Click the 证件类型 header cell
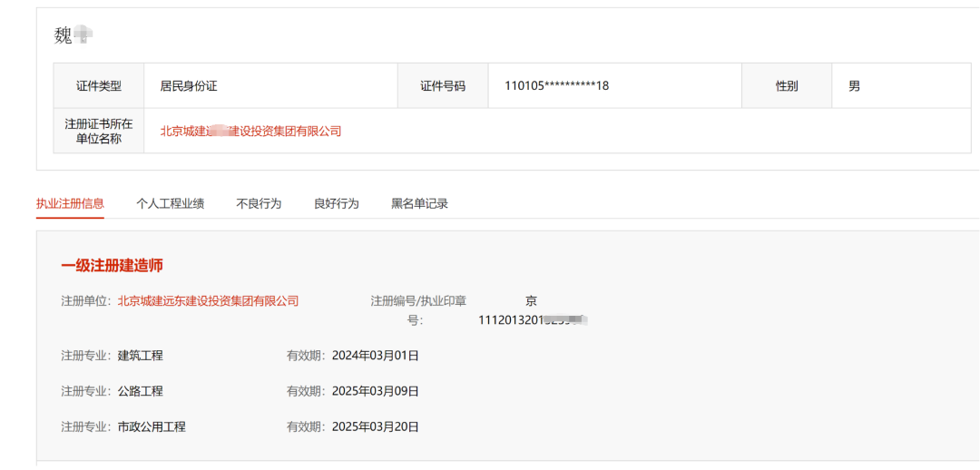This screenshot has width=980, height=470. click(x=99, y=86)
